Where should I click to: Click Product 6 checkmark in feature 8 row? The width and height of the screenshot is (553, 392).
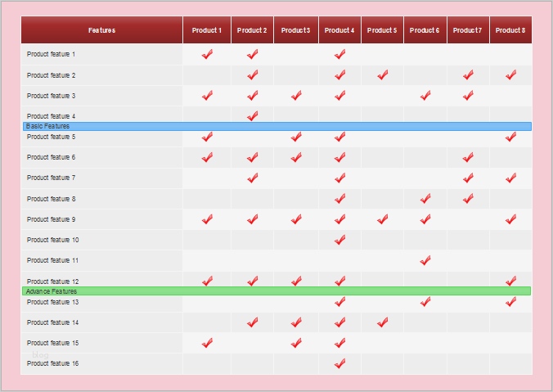pos(425,199)
